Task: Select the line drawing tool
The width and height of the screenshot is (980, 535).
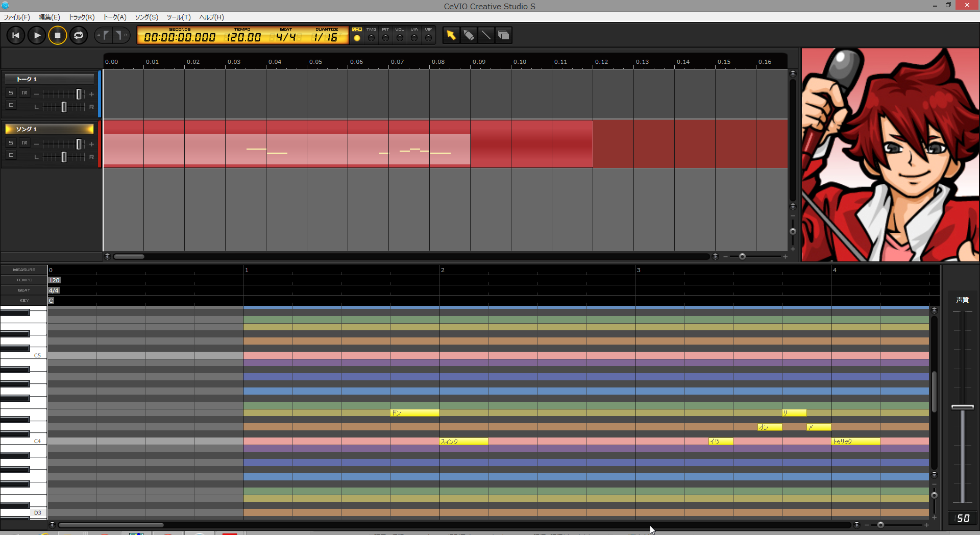Action: pos(486,35)
